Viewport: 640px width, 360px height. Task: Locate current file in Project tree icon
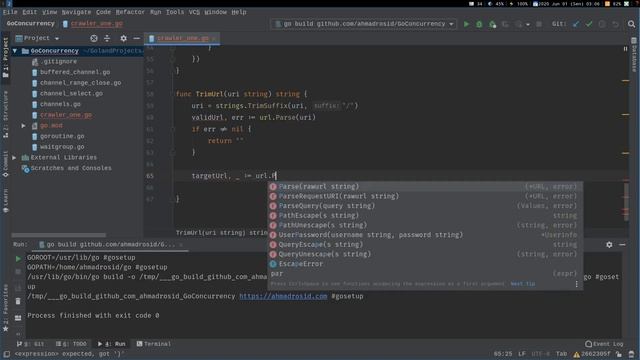click(94, 38)
